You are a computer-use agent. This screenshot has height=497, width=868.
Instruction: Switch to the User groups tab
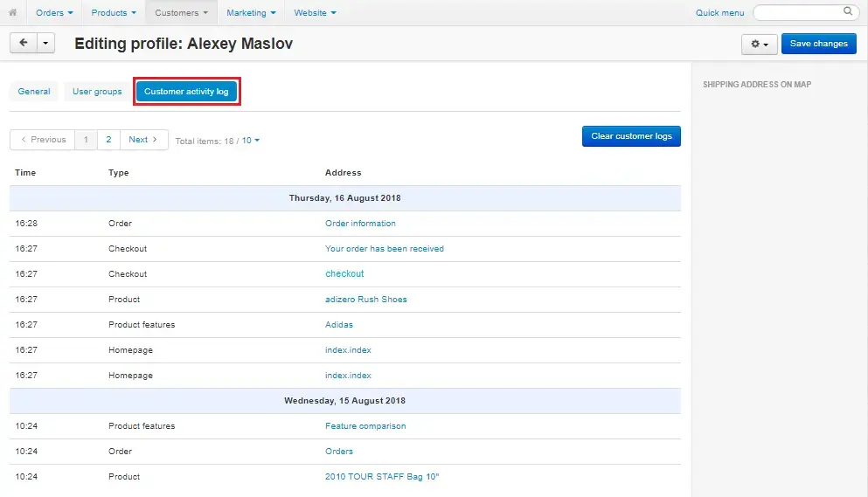(x=97, y=92)
